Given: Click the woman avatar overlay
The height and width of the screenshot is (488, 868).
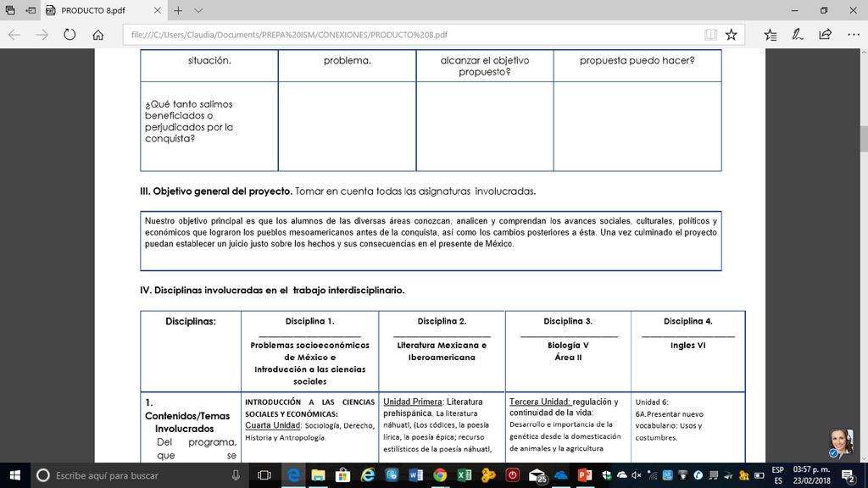Looking at the screenshot, I should pos(841,444).
